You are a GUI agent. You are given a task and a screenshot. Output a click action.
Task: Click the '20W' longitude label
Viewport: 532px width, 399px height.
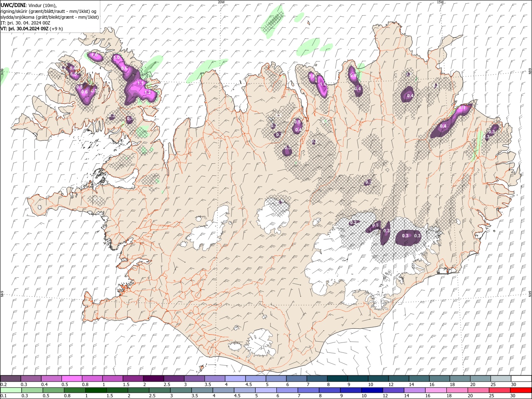coord(221,2)
